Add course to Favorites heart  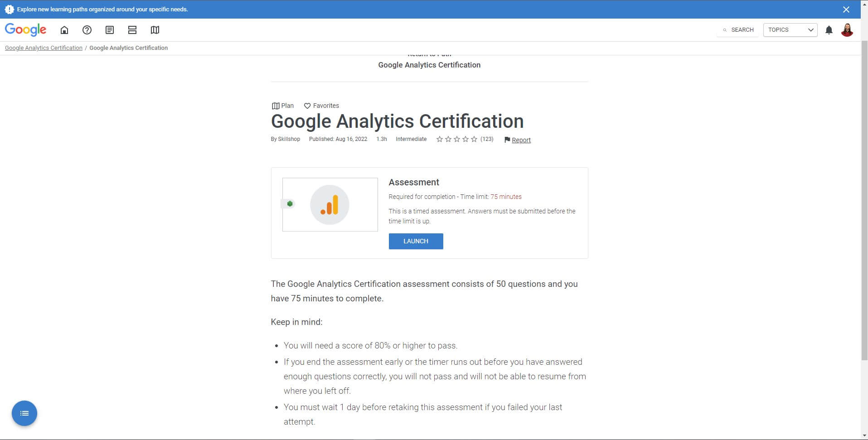point(321,106)
